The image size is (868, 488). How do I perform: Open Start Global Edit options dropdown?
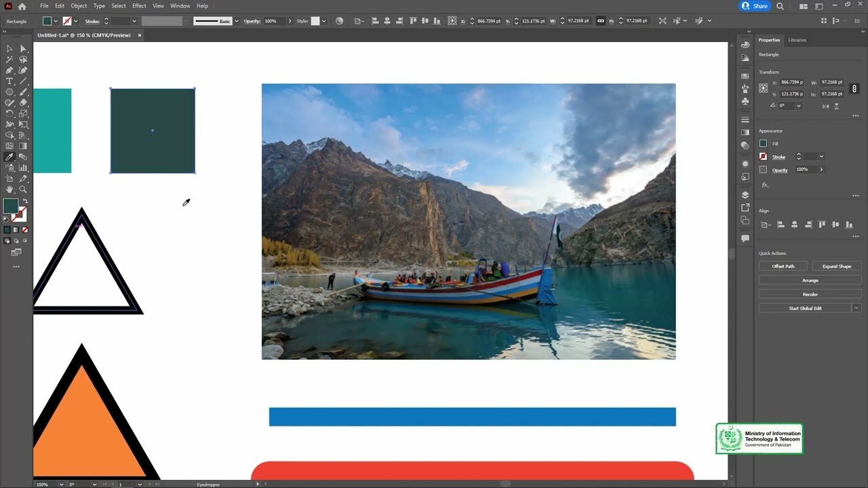[856, 308]
